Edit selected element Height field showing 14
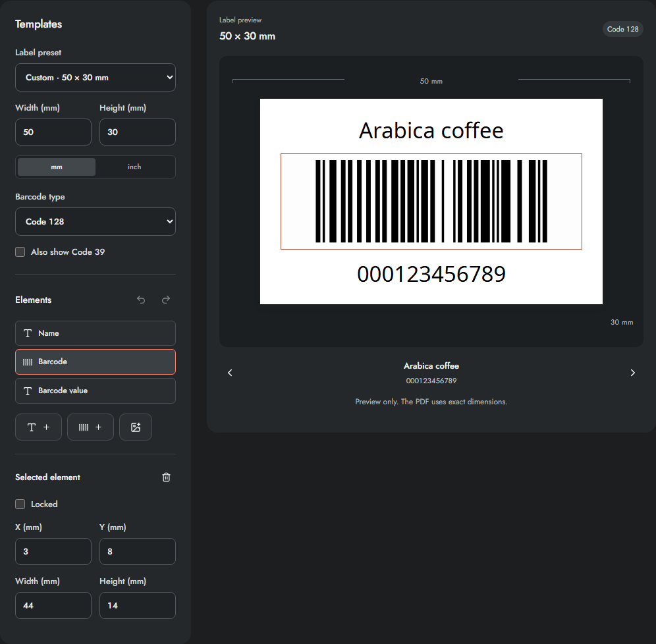Viewport: 656px width, 644px height. point(138,606)
